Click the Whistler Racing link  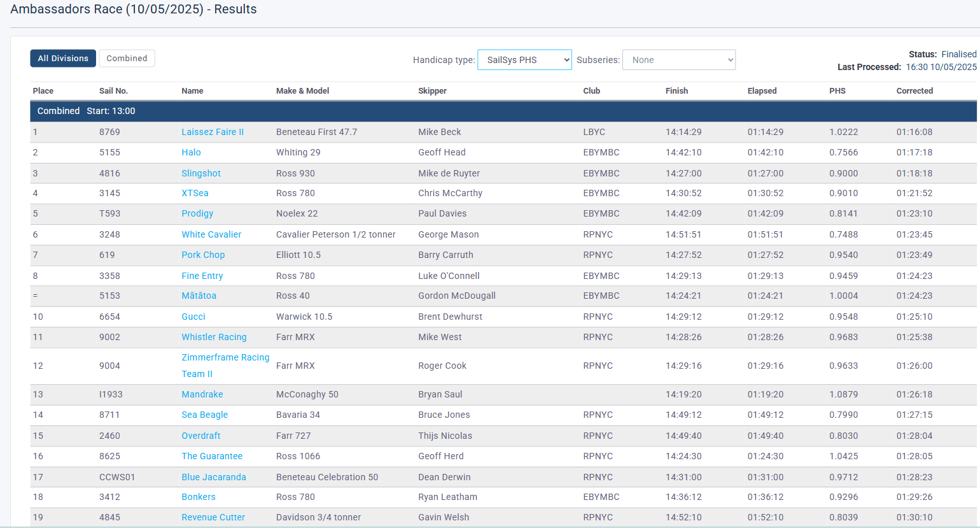pyautogui.click(x=214, y=337)
